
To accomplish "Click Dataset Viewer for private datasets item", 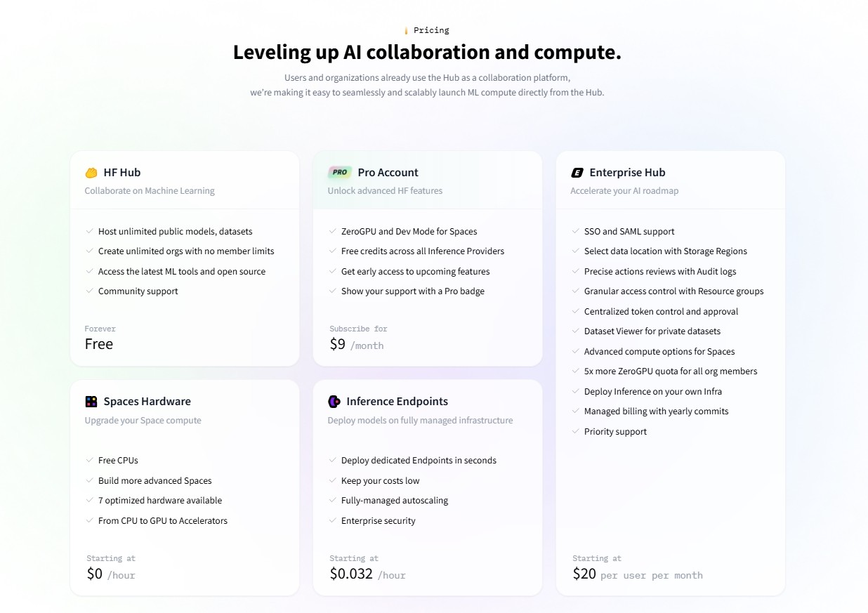I will 652,331.
